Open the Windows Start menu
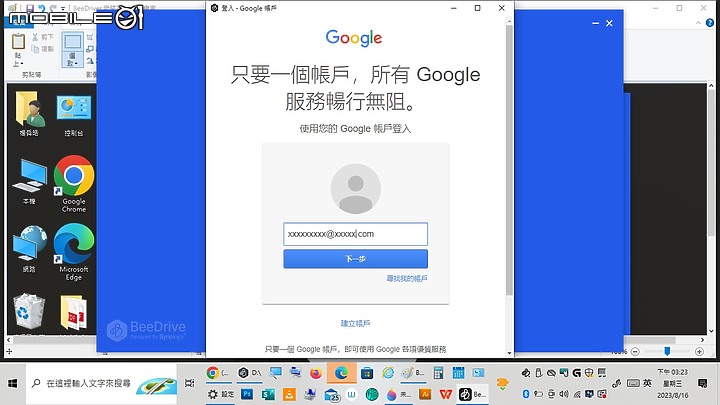Viewport: 720px width, 405px height. click(x=12, y=383)
